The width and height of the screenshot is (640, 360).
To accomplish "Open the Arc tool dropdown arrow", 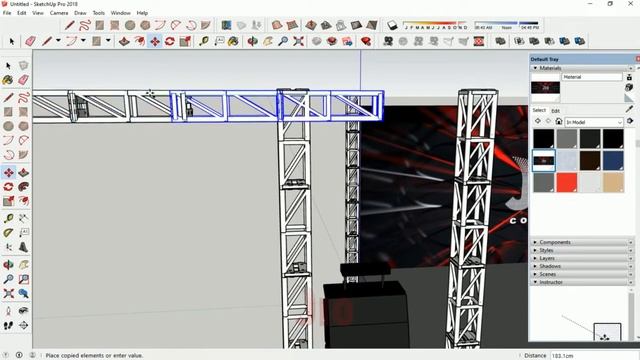I will tap(83, 41).
